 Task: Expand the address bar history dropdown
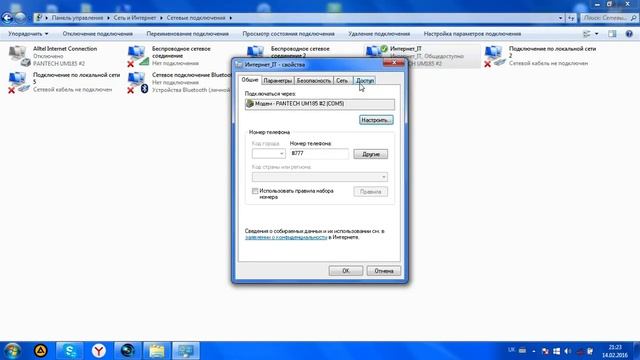[560, 18]
